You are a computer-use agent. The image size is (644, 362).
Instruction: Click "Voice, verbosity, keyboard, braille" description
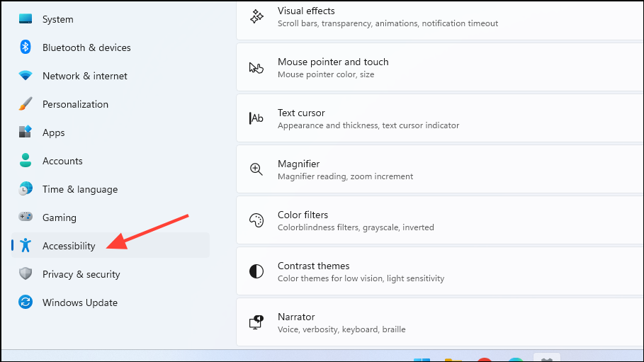[341, 329]
